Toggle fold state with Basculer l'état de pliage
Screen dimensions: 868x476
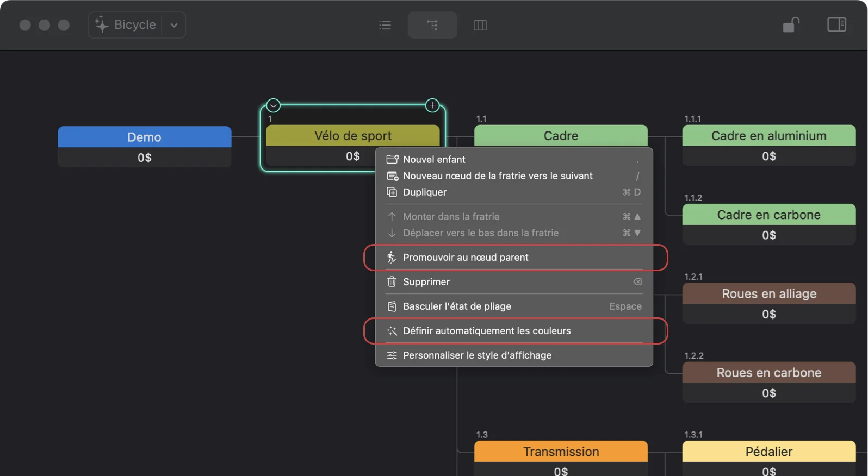pos(457,306)
